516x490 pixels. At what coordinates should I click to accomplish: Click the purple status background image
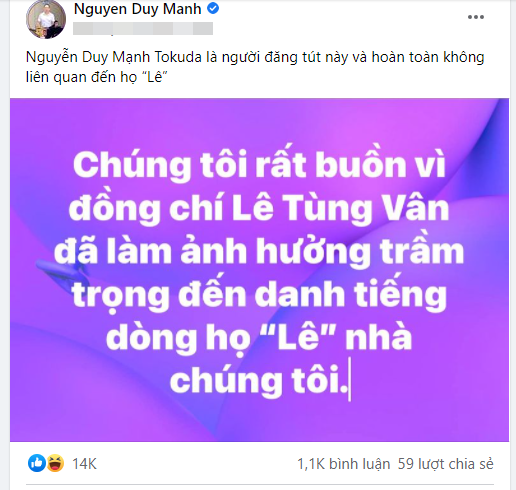tap(259, 270)
